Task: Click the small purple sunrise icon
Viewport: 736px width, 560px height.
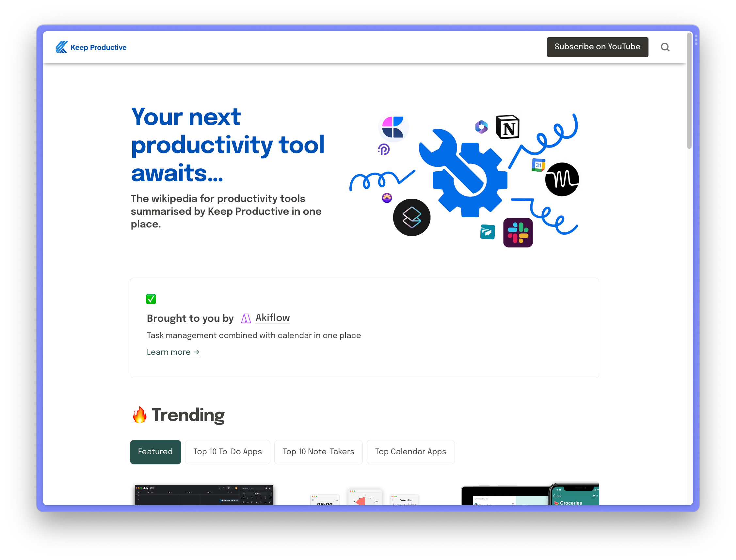Action: click(x=387, y=198)
